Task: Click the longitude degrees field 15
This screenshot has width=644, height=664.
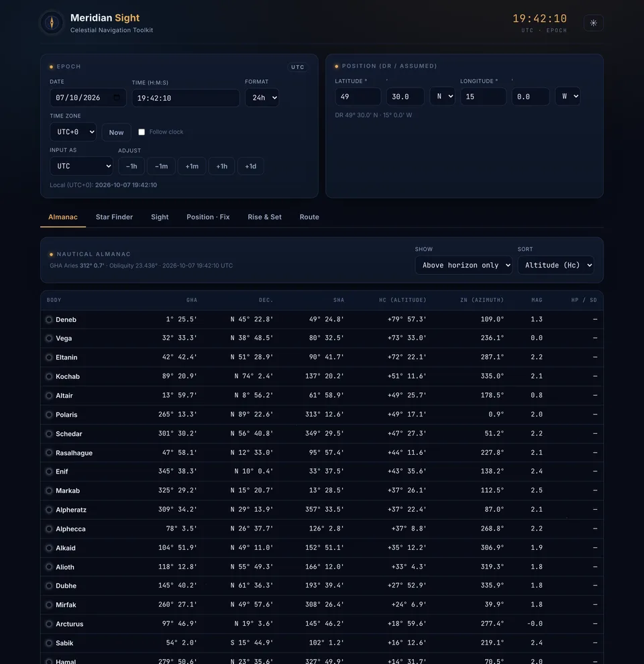Action: tap(483, 97)
